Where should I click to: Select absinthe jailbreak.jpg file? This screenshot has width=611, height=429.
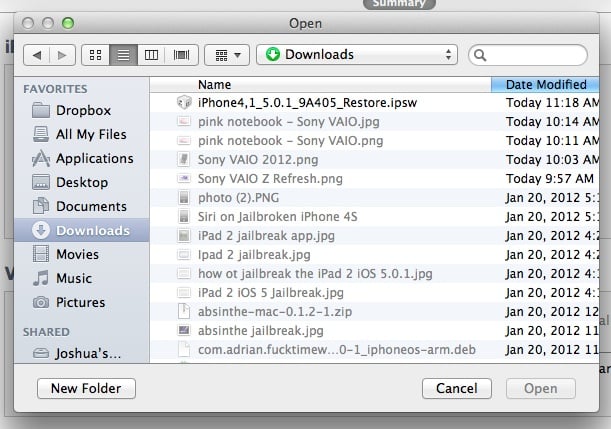coord(374,331)
